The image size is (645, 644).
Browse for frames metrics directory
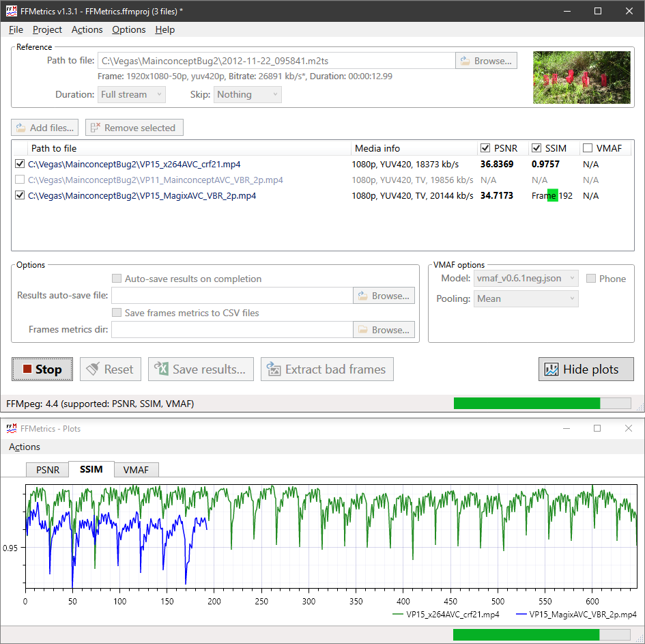pyautogui.click(x=384, y=330)
